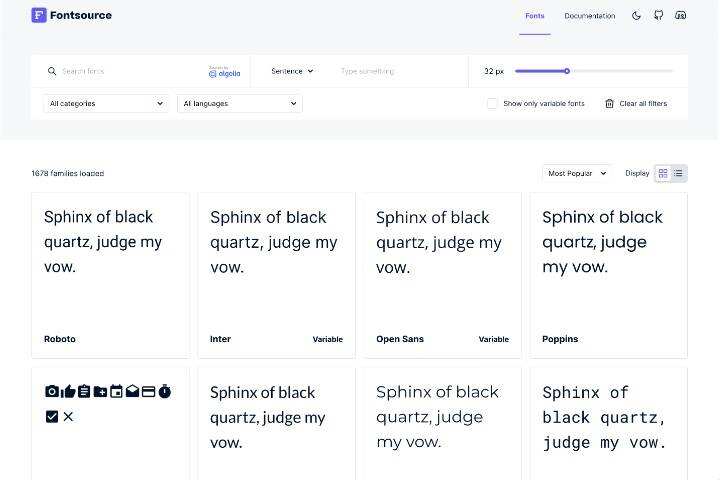Image resolution: width=720 pixels, height=480 pixels.
Task: Click the trash icon beside Clear all filters
Action: click(x=609, y=104)
